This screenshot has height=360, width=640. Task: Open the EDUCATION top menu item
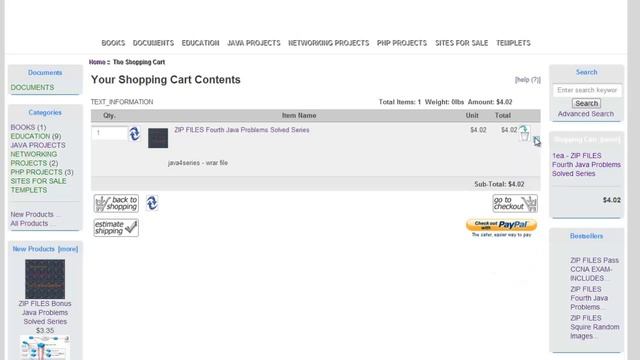point(200,43)
